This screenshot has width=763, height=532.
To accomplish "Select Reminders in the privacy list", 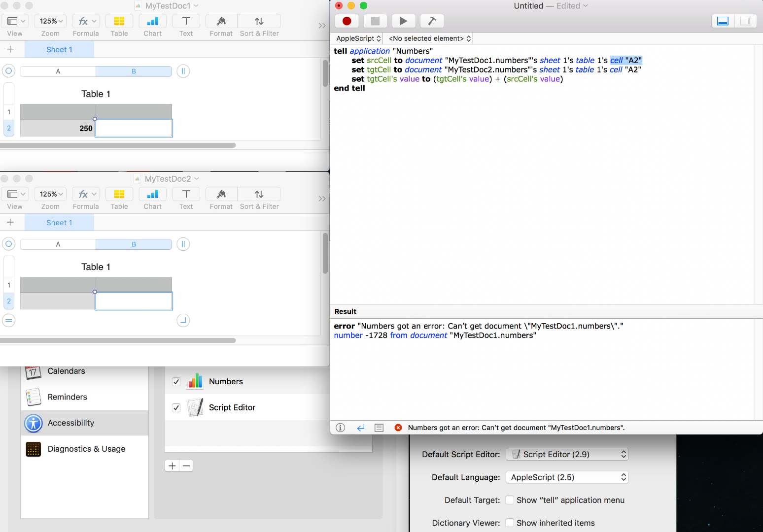I will (x=85, y=397).
